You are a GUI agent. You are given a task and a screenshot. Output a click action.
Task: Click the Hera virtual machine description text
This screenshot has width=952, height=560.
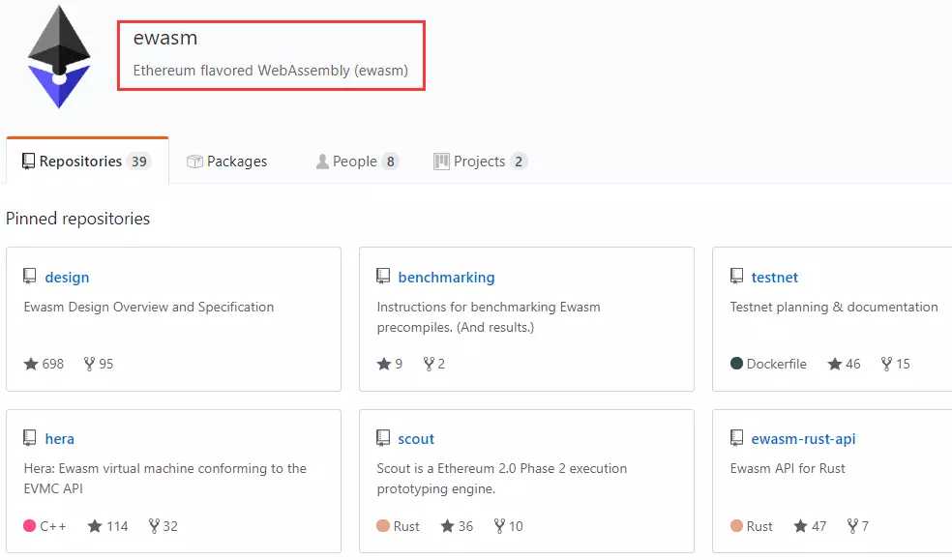tap(164, 478)
